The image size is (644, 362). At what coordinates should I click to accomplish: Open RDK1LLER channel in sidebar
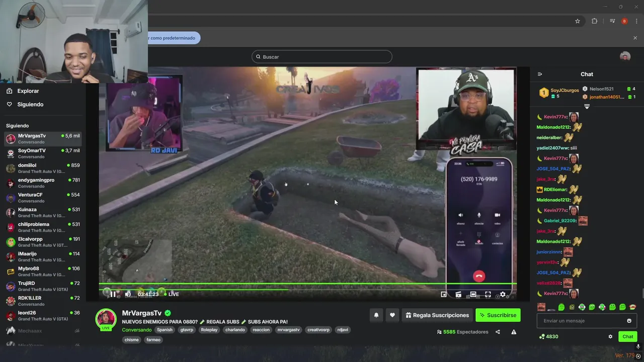(43, 301)
